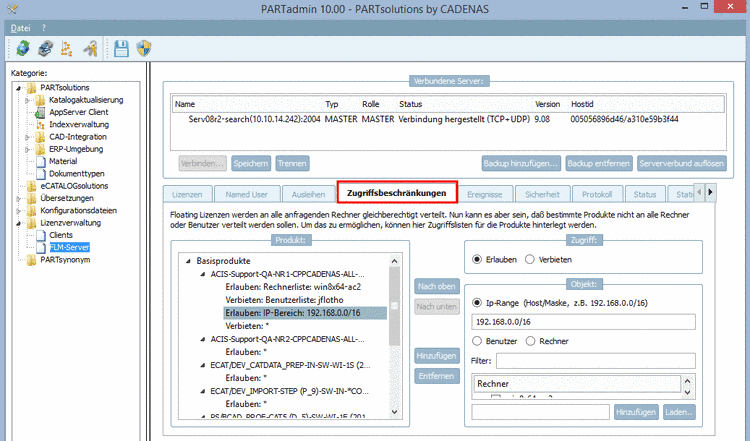Click Hinzufügen button next to Laden
Screen dimensions: 750x441
(636, 412)
